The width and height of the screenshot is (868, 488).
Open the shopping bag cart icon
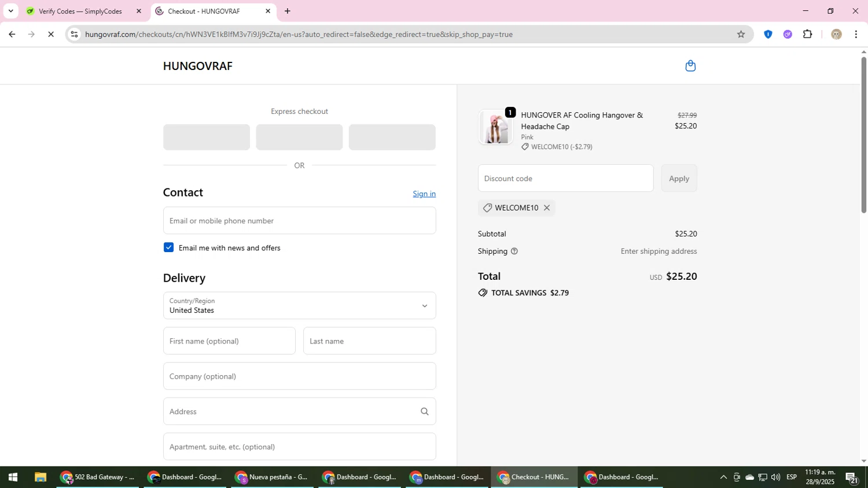point(690,66)
